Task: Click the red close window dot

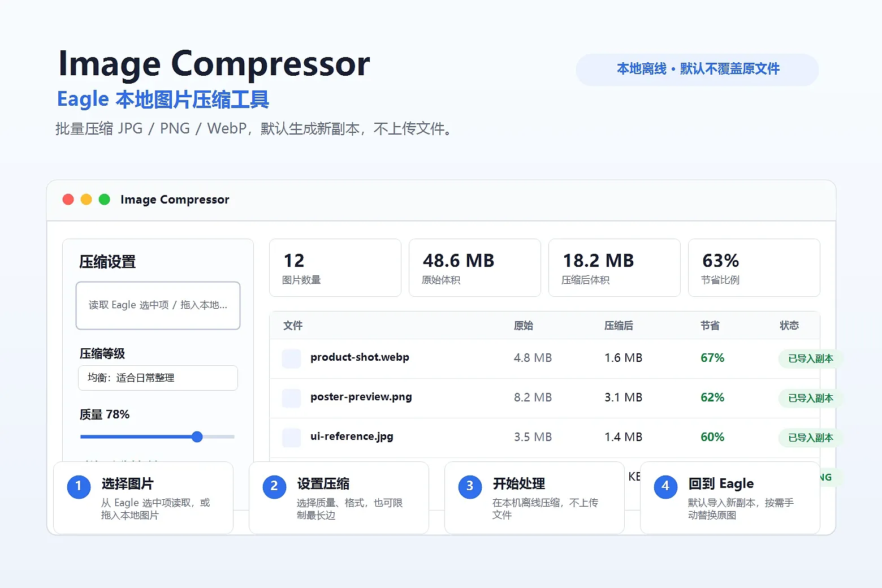Action: (68, 200)
